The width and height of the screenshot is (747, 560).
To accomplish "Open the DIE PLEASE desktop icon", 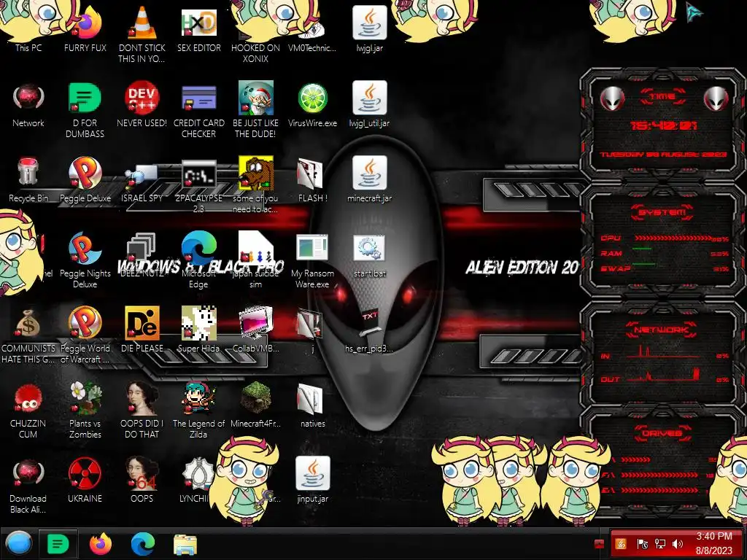I will [x=142, y=330].
